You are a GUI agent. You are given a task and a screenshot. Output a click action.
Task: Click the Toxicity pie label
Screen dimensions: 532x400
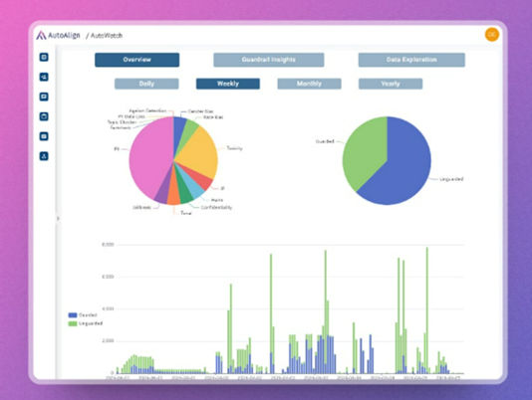234,148
